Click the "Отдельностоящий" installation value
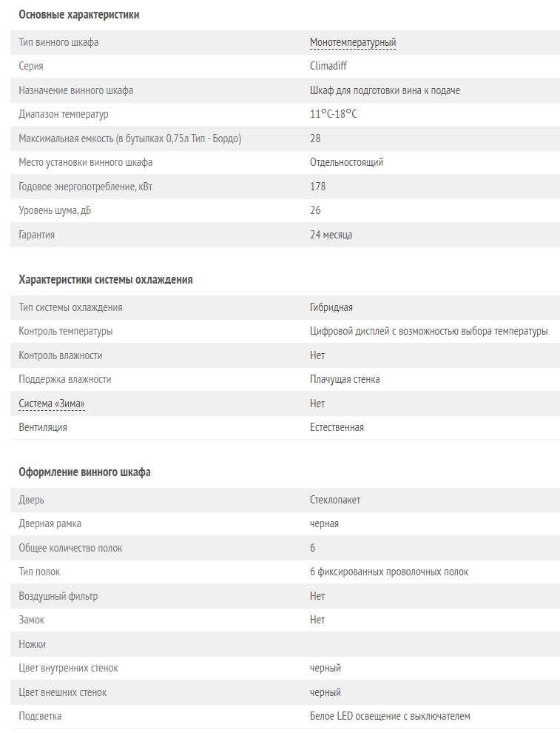This screenshot has height=733, width=560. 346,162
